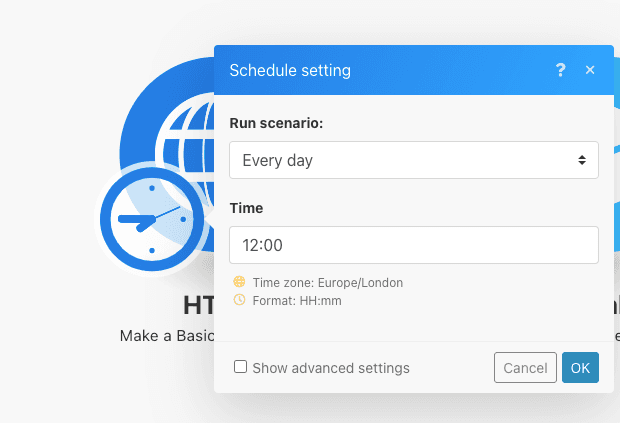Click the Schedule setting dialog title
The height and width of the screenshot is (423, 620).
point(290,70)
